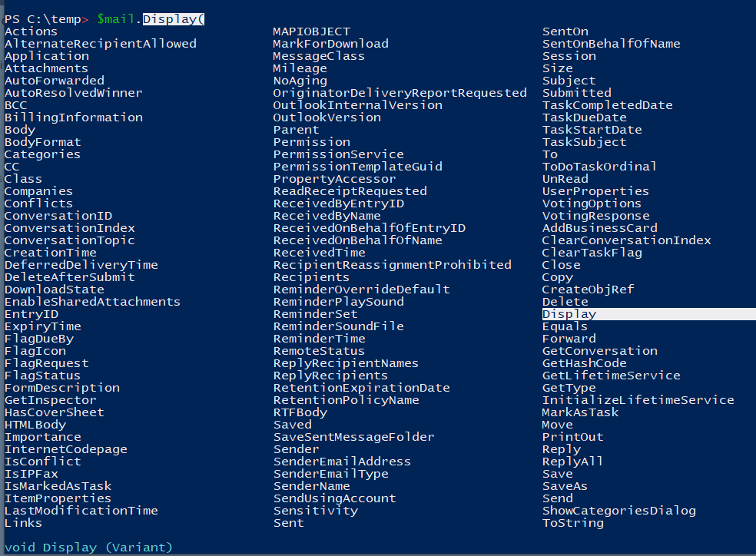Select the SaveAs method entry
The height and width of the screenshot is (556, 756).
[x=565, y=486]
